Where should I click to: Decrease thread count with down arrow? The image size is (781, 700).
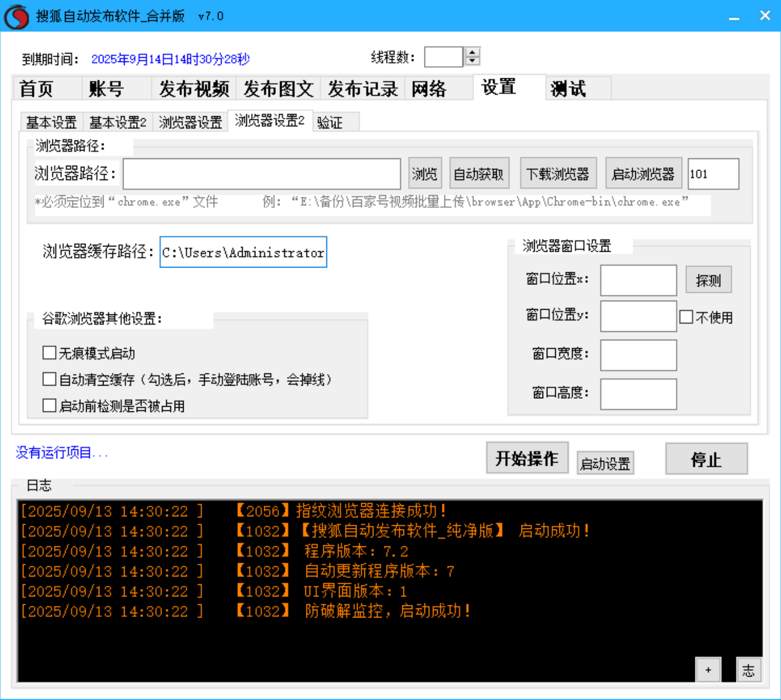coord(473,61)
